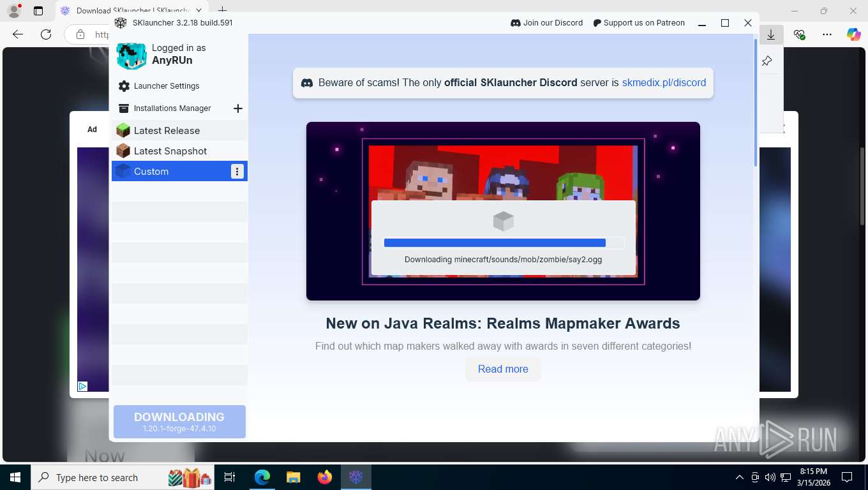
Task: Click Edge browser refresh icon
Action: (46, 34)
